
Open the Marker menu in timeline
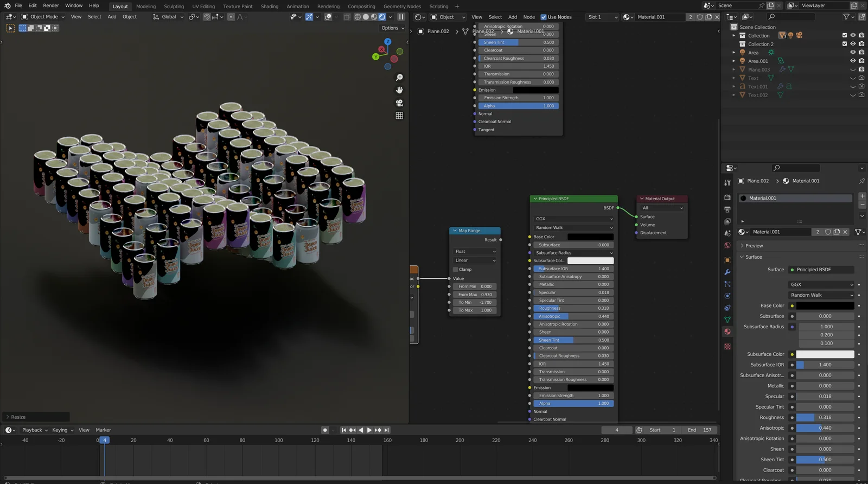pos(103,430)
